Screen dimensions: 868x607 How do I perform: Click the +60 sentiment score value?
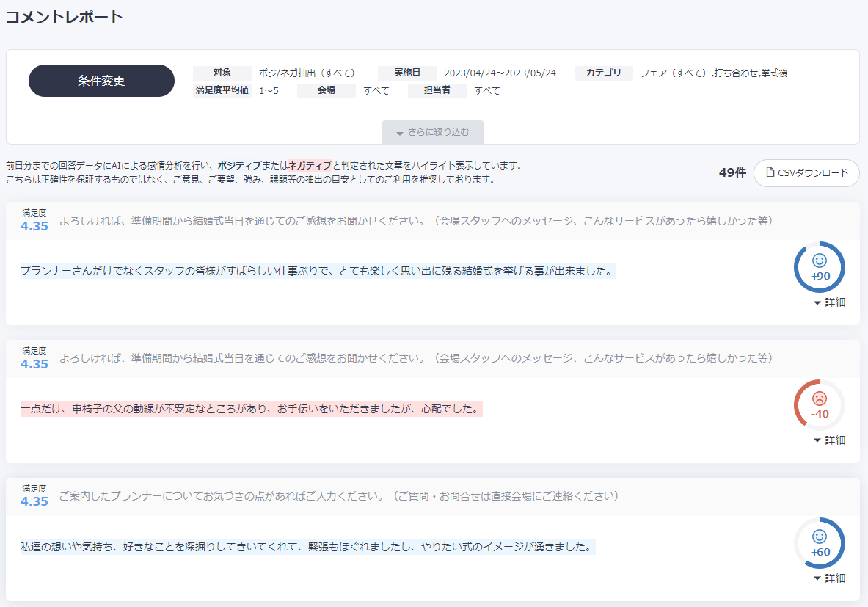[x=820, y=552]
